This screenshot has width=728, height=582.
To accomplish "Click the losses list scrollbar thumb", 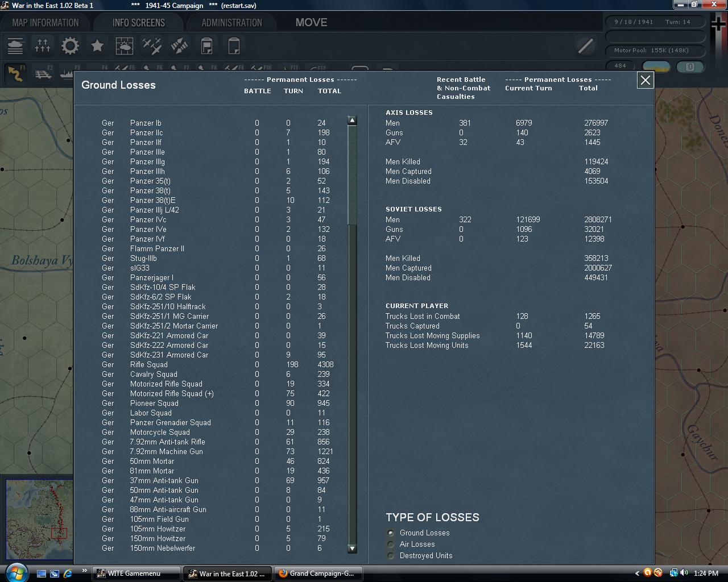I will tap(352, 175).
